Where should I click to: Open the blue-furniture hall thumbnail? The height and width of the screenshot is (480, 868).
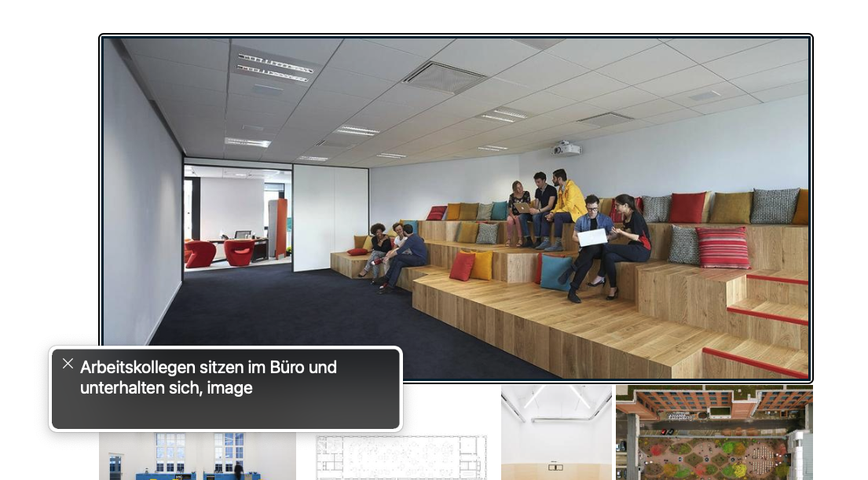point(198,456)
